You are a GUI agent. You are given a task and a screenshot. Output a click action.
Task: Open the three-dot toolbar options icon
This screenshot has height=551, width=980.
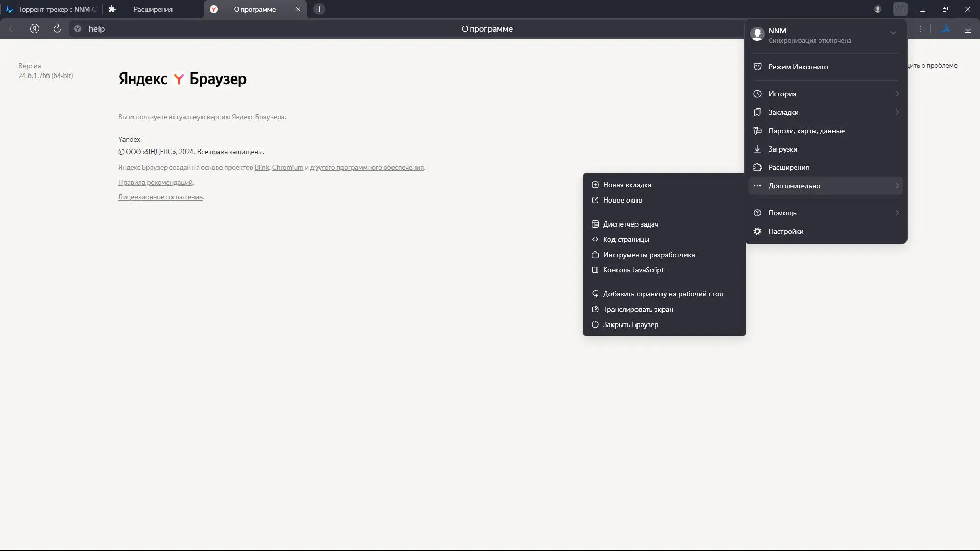tap(920, 29)
